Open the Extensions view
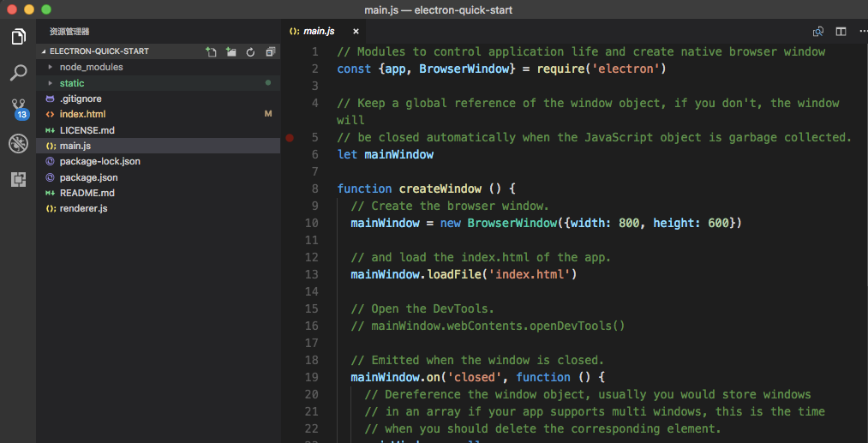The image size is (868, 443). (x=18, y=179)
